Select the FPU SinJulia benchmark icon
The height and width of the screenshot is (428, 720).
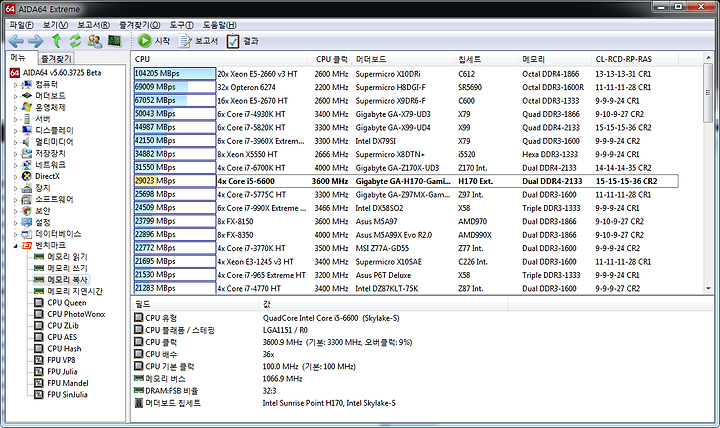click(39, 394)
